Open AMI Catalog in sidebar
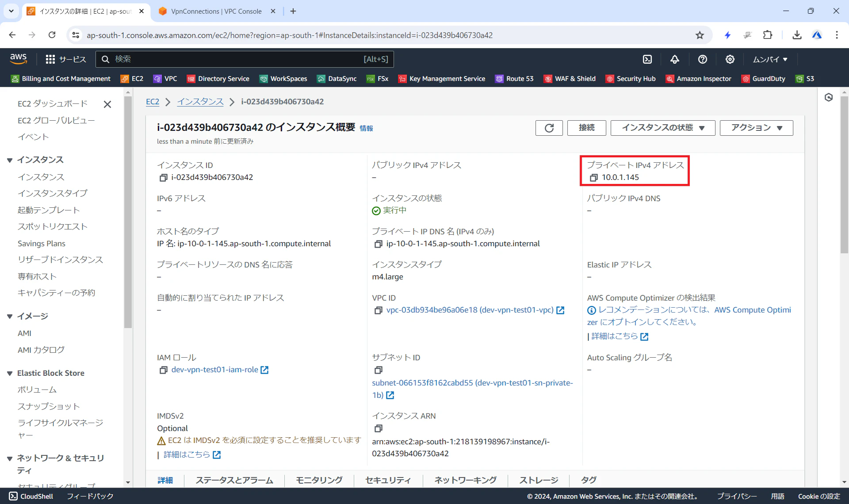849x504 pixels. pyautogui.click(x=41, y=350)
